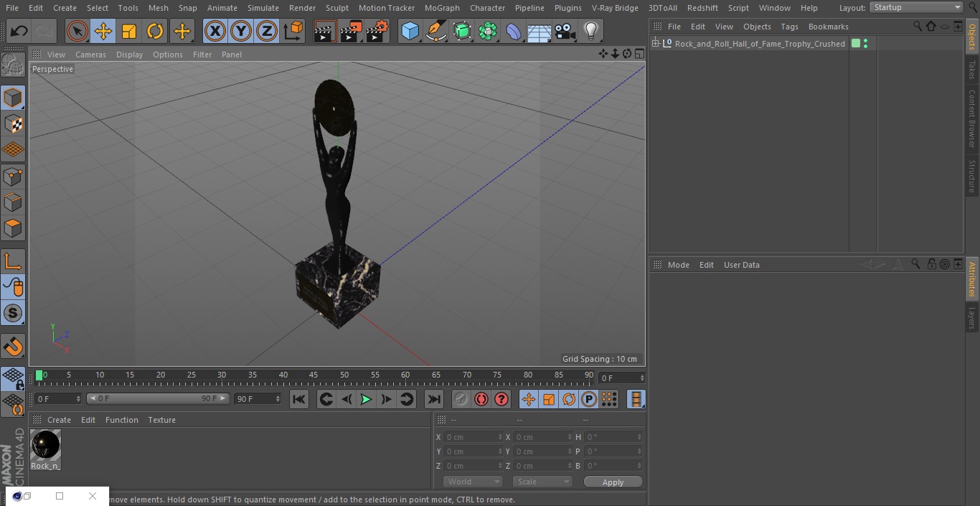Switch to Model mode
Image resolution: width=980 pixels, height=506 pixels.
point(13,98)
